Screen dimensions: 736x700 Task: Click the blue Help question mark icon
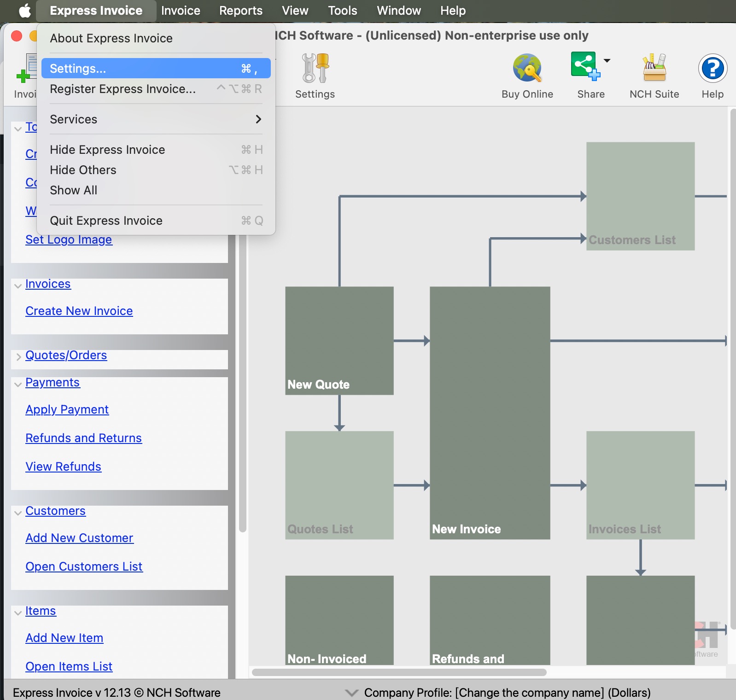pos(712,68)
